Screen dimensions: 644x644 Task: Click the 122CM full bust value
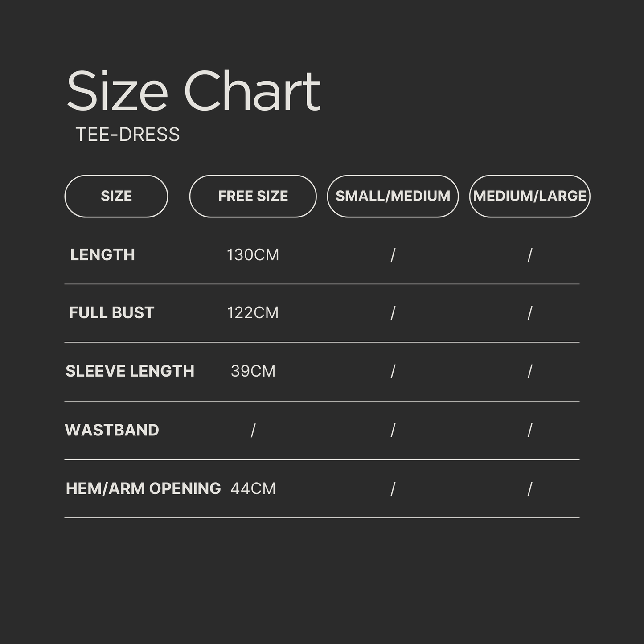[x=253, y=313]
